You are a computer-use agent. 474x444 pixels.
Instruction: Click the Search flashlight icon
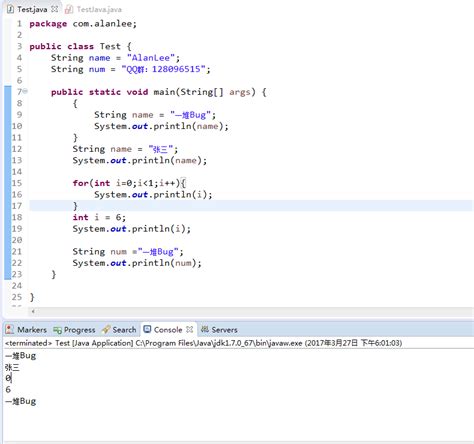point(106,330)
